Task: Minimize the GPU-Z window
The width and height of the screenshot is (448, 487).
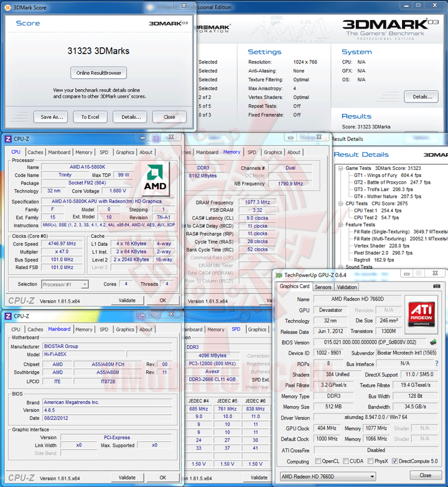Action: point(407,273)
